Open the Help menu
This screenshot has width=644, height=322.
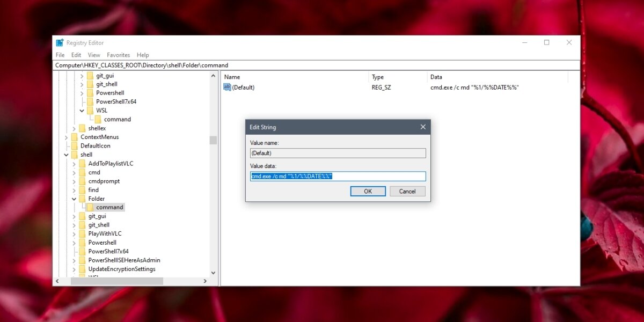[x=143, y=55]
